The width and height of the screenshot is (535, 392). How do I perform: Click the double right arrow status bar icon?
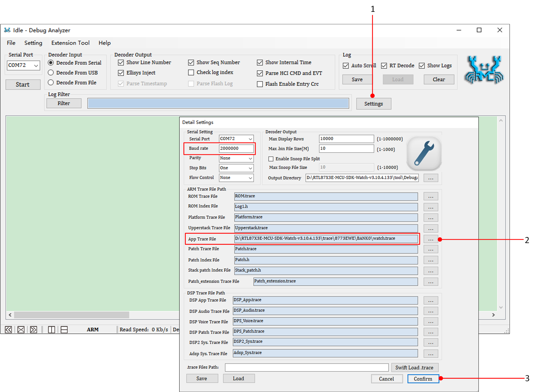point(33,329)
